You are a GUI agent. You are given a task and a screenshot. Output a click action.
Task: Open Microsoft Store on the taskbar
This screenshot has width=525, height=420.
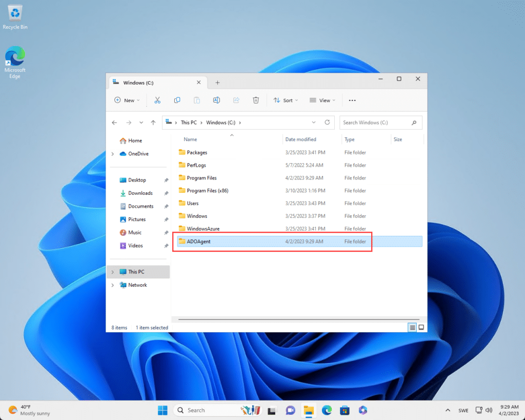(x=345, y=410)
